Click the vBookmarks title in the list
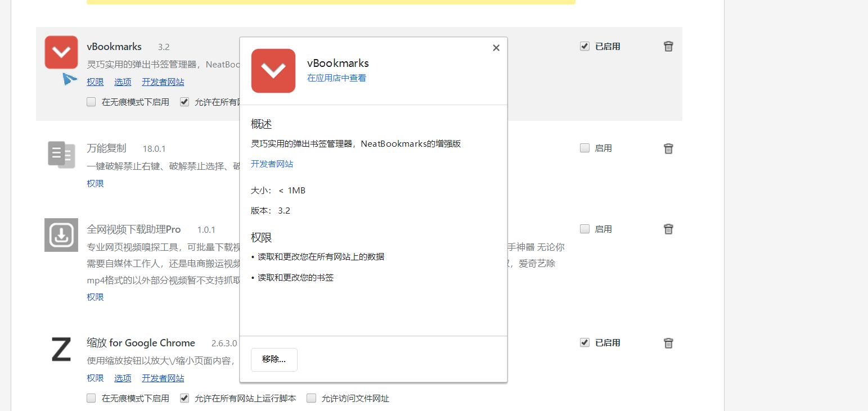Image resolution: width=868 pixels, height=411 pixels. click(x=114, y=47)
